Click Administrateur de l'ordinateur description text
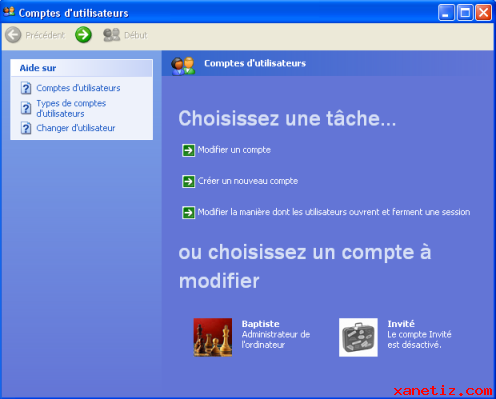This screenshot has width=496, height=399. click(x=276, y=340)
